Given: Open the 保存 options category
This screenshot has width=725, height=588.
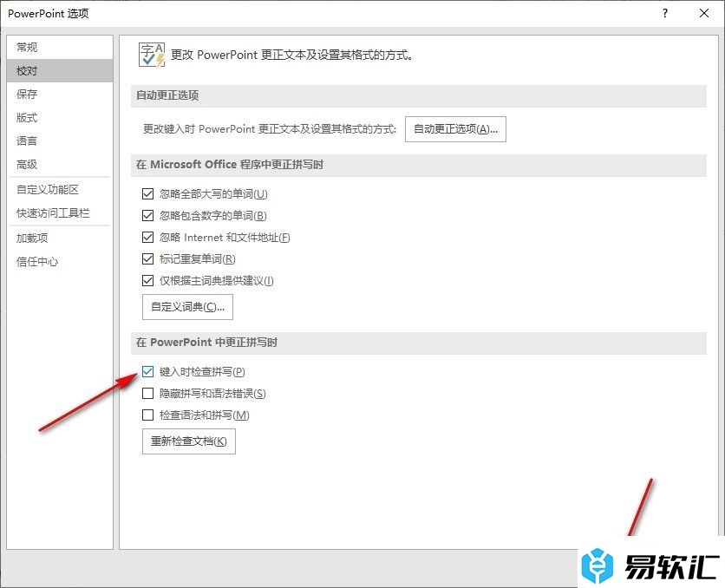Looking at the screenshot, I should (60, 95).
